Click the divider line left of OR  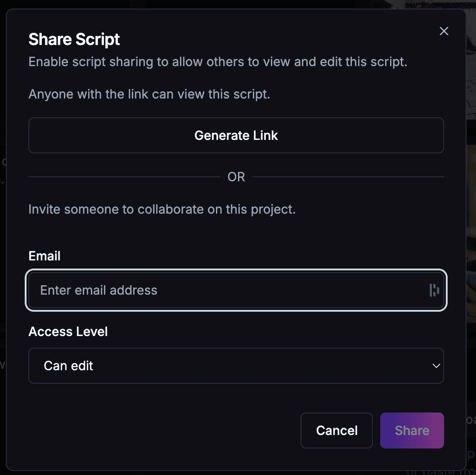pos(124,177)
